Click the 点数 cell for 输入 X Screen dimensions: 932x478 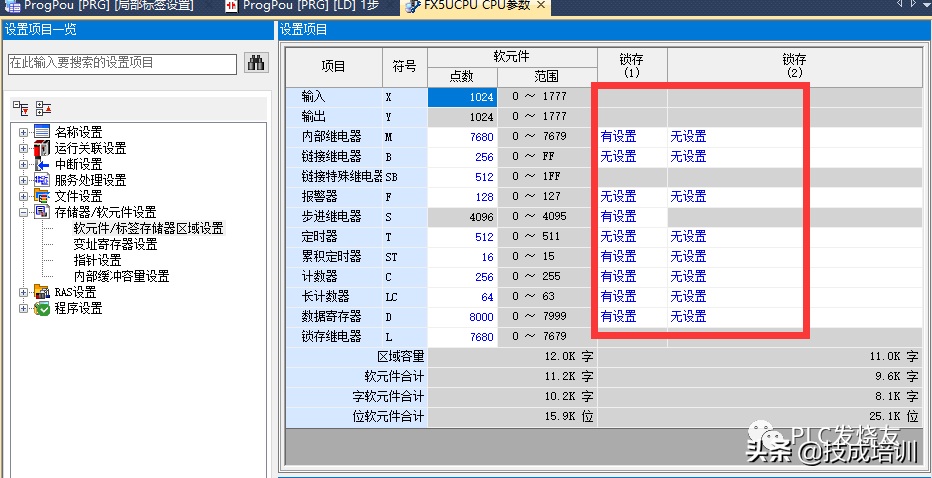pyautogui.click(x=461, y=97)
